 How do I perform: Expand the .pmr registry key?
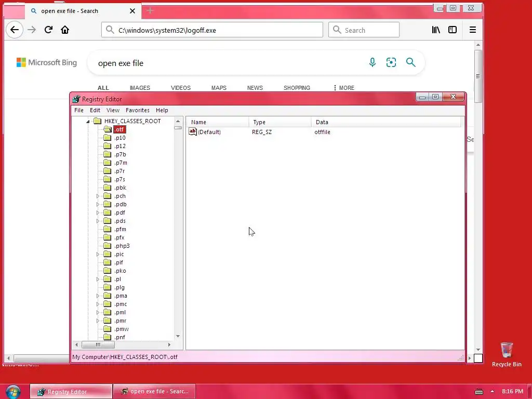click(98, 321)
